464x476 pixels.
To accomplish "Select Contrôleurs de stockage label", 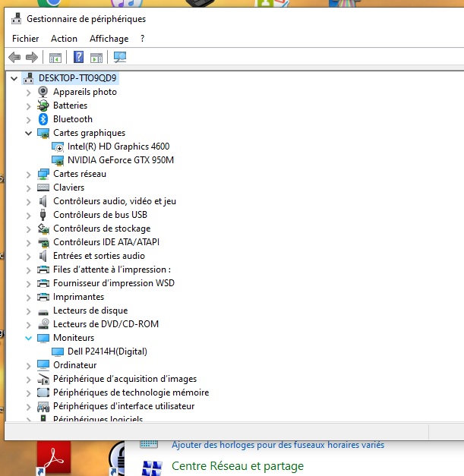I will [x=102, y=229].
